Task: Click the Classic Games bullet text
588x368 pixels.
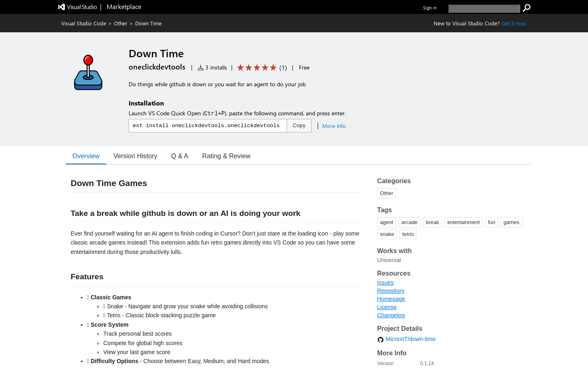Action: click(x=111, y=297)
